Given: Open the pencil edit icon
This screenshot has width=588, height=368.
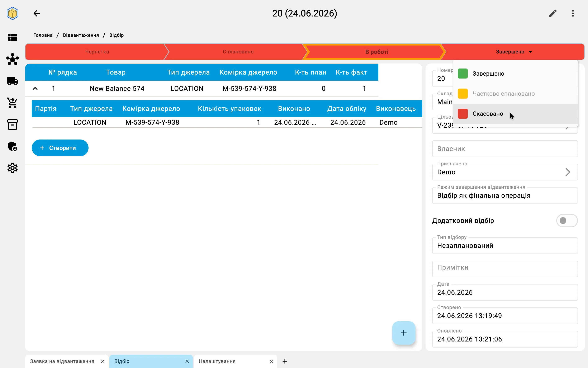Looking at the screenshot, I should (553, 13).
